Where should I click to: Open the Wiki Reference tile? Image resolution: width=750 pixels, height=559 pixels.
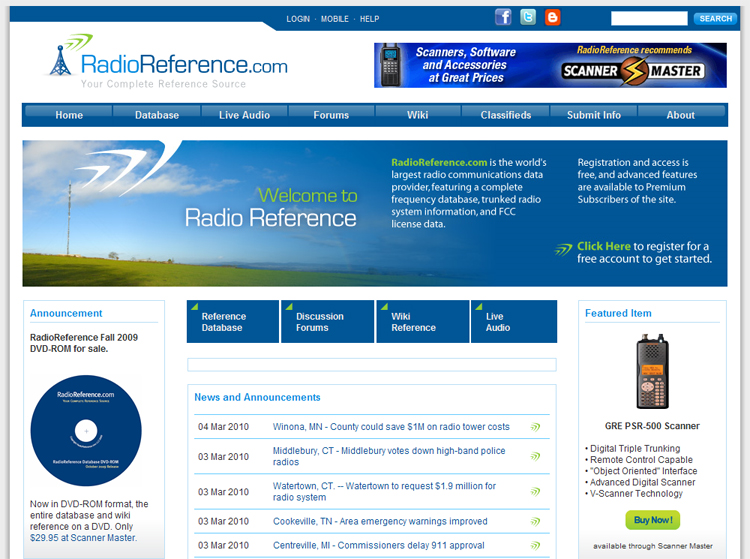click(422, 321)
